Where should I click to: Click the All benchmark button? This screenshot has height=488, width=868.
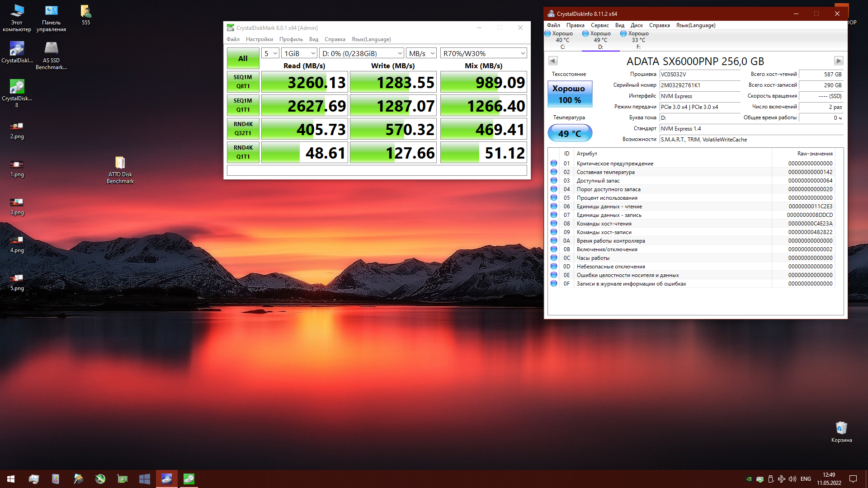[x=243, y=58]
